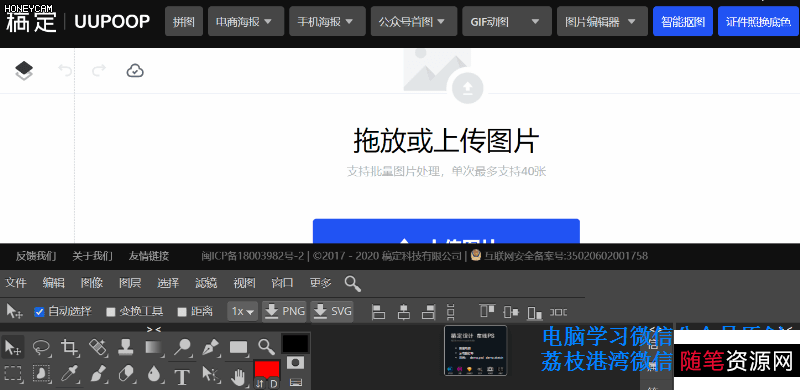Export as PNG button
Screen dimensions: 800x390
pyautogui.click(x=284, y=311)
